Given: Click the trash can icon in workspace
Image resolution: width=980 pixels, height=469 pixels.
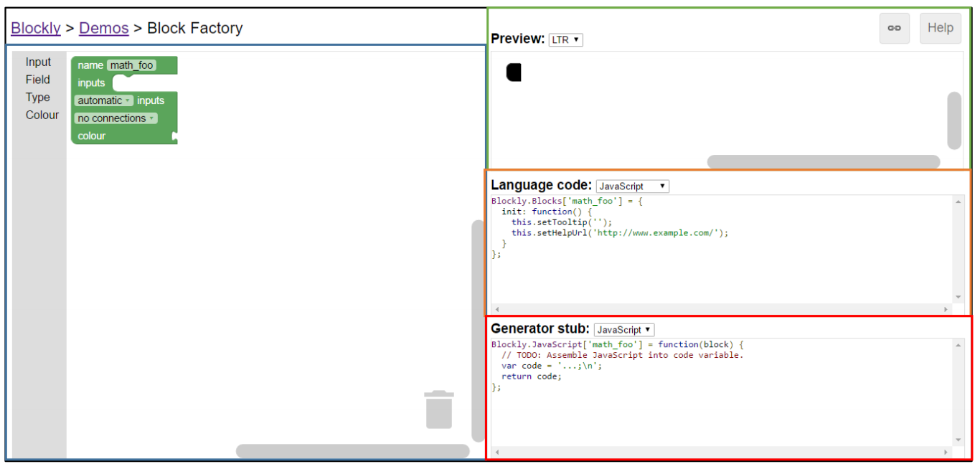Looking at the screenshot, I should [438, 409].
